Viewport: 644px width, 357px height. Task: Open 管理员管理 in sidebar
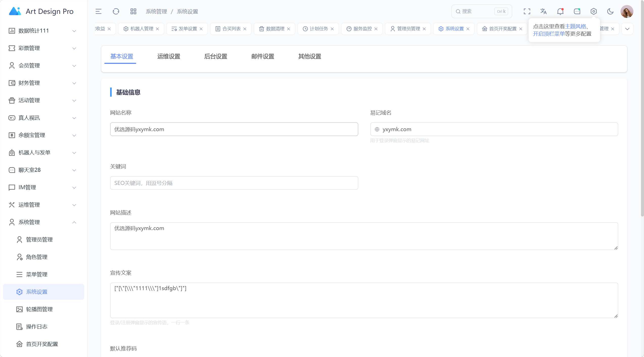pos(43,240)
